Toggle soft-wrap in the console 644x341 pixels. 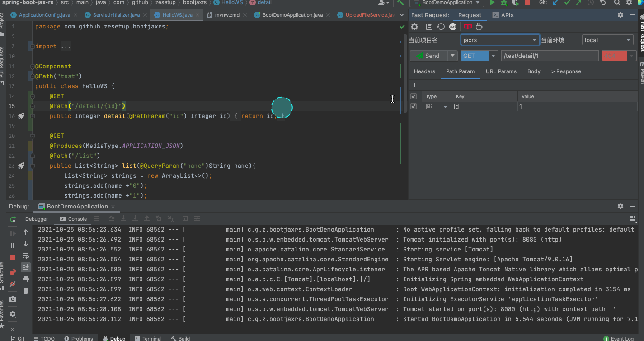point(26,256)
